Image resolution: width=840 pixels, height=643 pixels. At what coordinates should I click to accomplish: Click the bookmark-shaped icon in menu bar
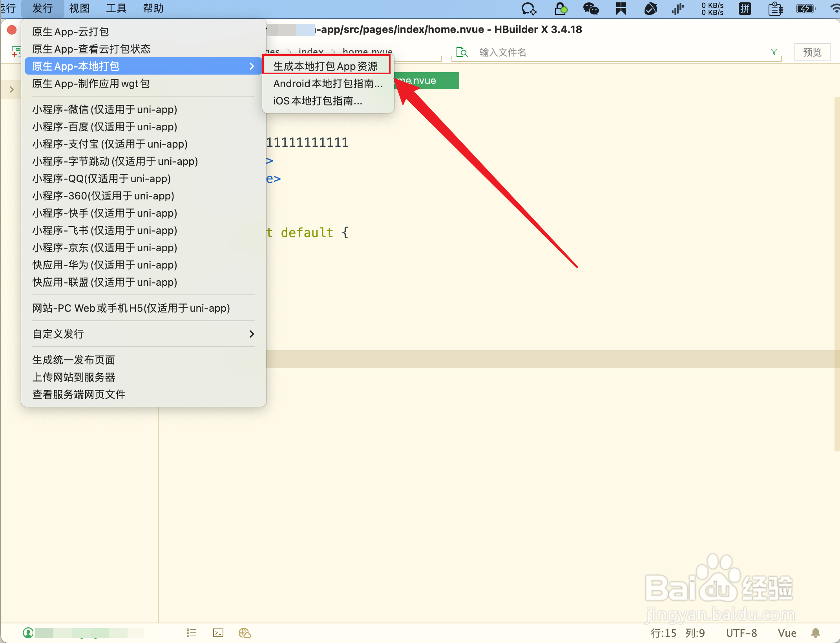click(x=621, y=8)
